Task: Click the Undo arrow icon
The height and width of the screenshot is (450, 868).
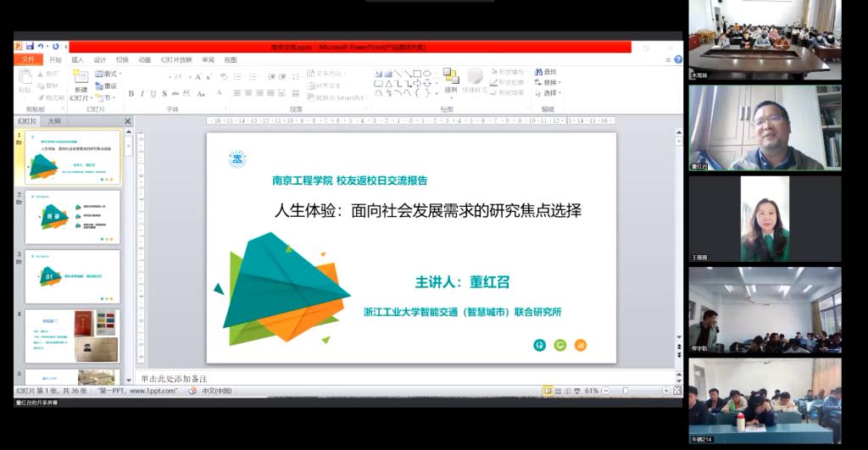Action: click(x=41, y=47)
